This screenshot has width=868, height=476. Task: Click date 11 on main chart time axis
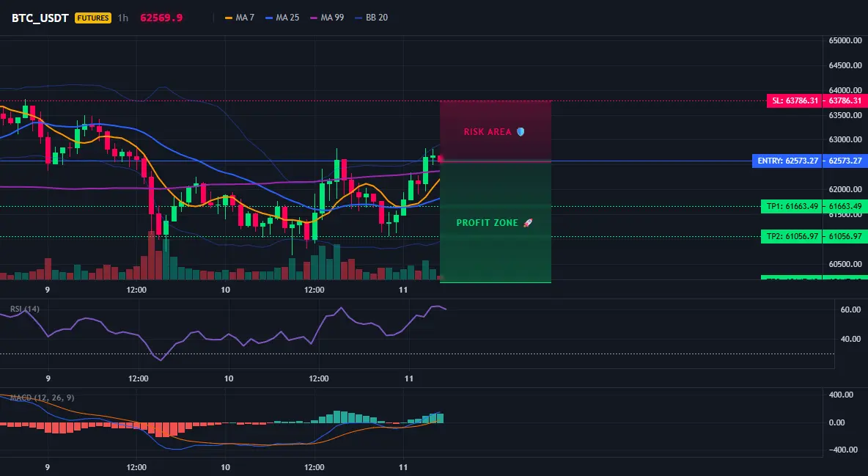click(403, 290)
